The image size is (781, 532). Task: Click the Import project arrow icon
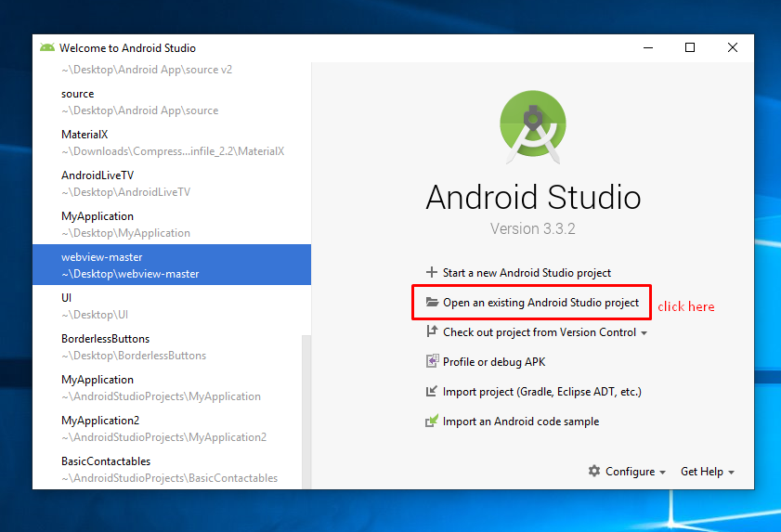[x=431, y=392]
